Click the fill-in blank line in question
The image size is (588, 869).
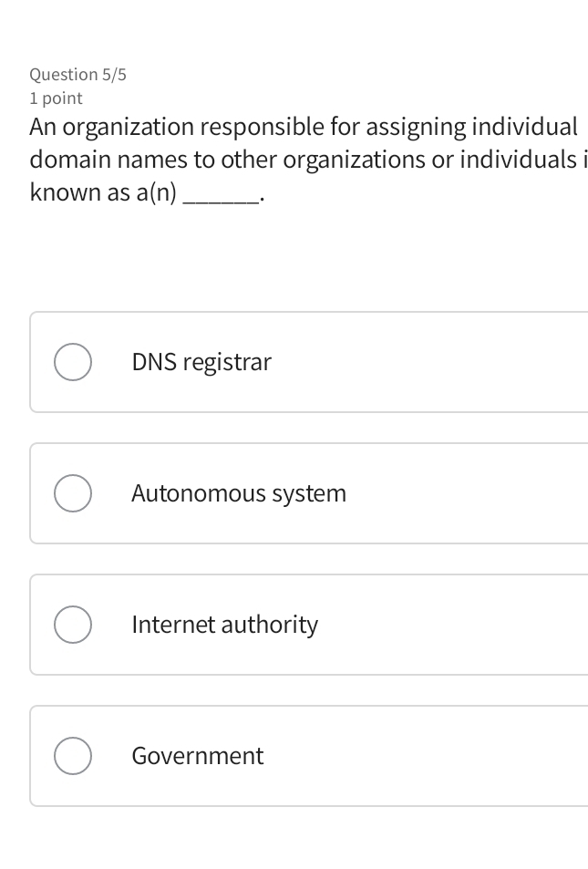220,195
